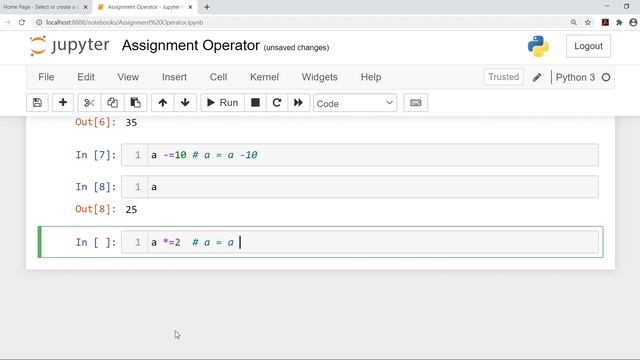Bookmark this page star icon
The width and height of the screenshot is (640, 360).
pyautogui.click(x=588, y=22)
